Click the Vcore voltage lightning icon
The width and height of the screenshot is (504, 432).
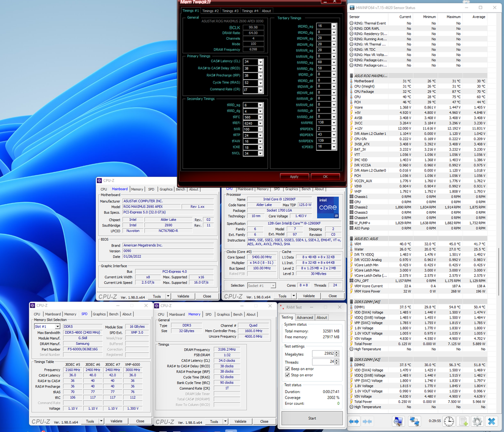[351, 107]
